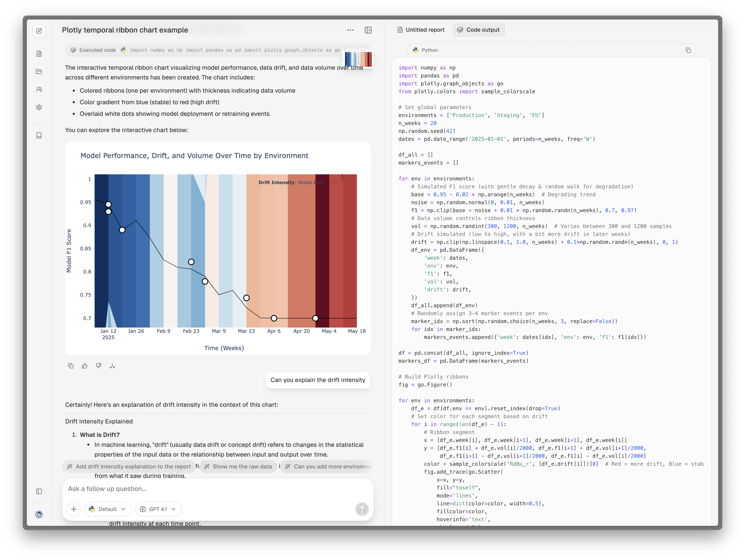
Task: Click the document icon in Untitled report tab
Action: [400, 30]
